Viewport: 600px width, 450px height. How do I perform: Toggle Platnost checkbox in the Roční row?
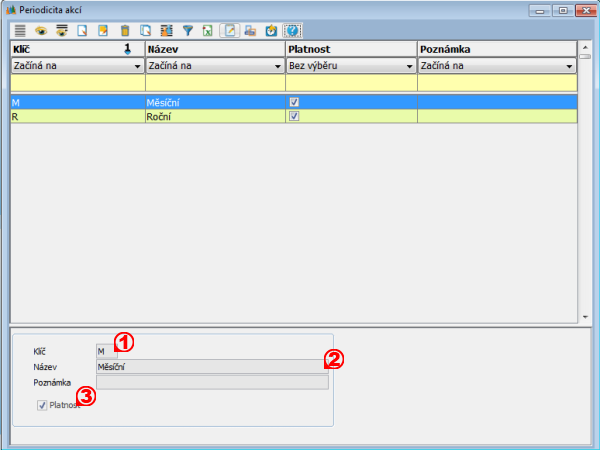tap(294, 116)
